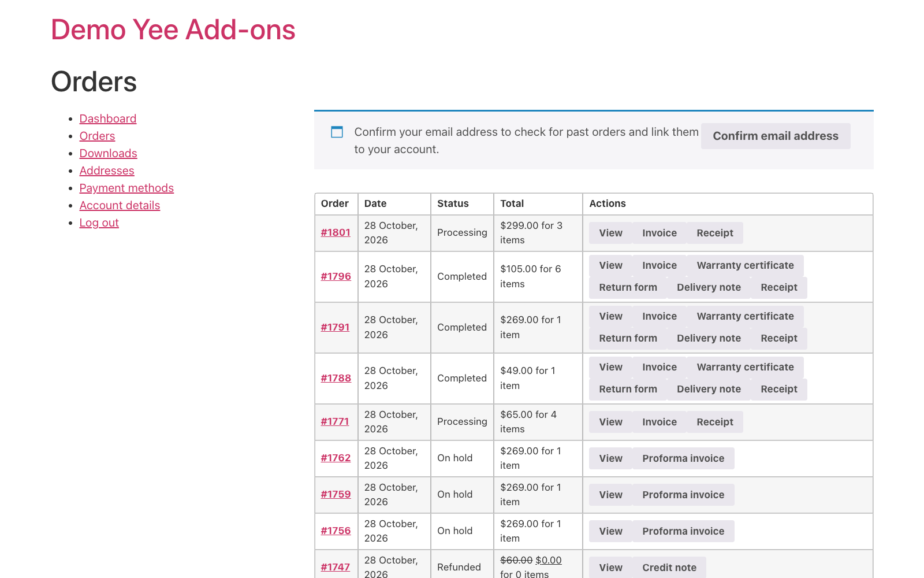View order #1801

(610, 233)
